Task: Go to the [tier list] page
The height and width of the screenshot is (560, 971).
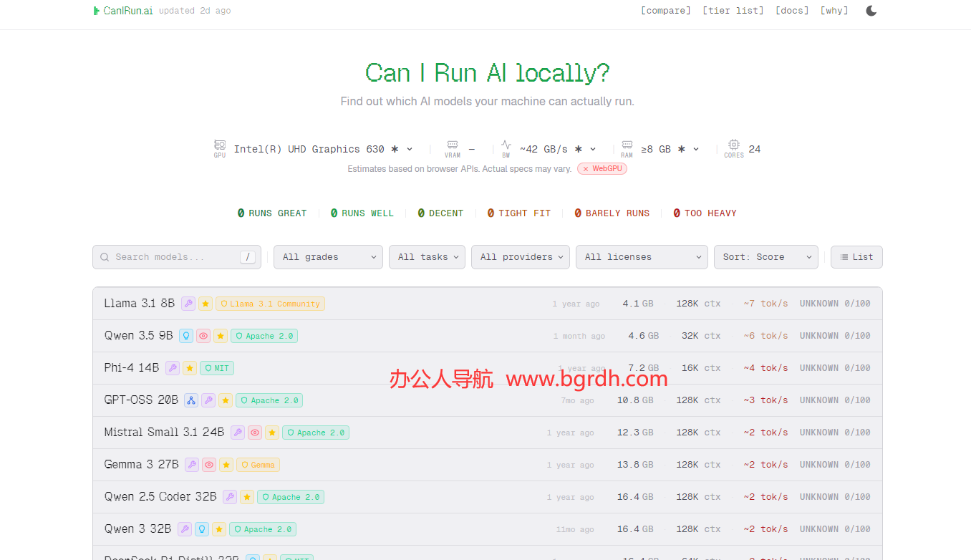Action: [733, 11]
